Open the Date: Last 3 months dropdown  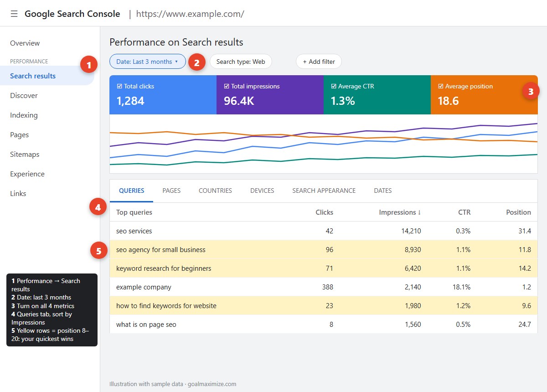[148, 62]
